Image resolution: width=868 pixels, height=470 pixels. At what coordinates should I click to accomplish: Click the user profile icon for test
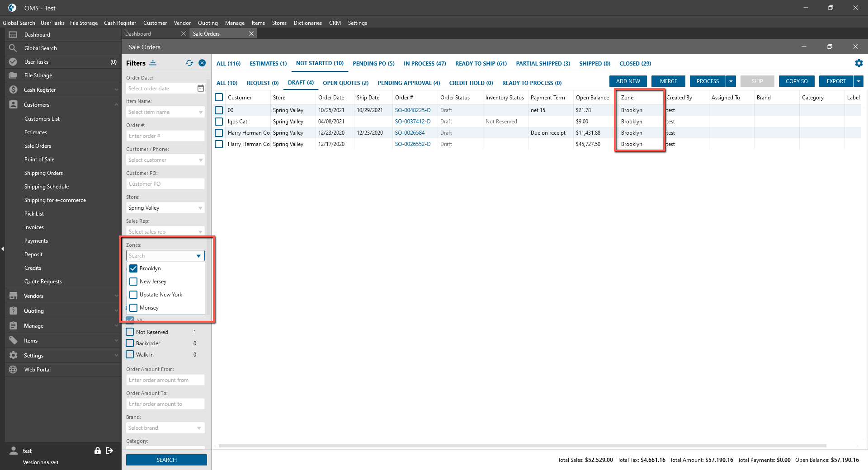tap(14, 451)
